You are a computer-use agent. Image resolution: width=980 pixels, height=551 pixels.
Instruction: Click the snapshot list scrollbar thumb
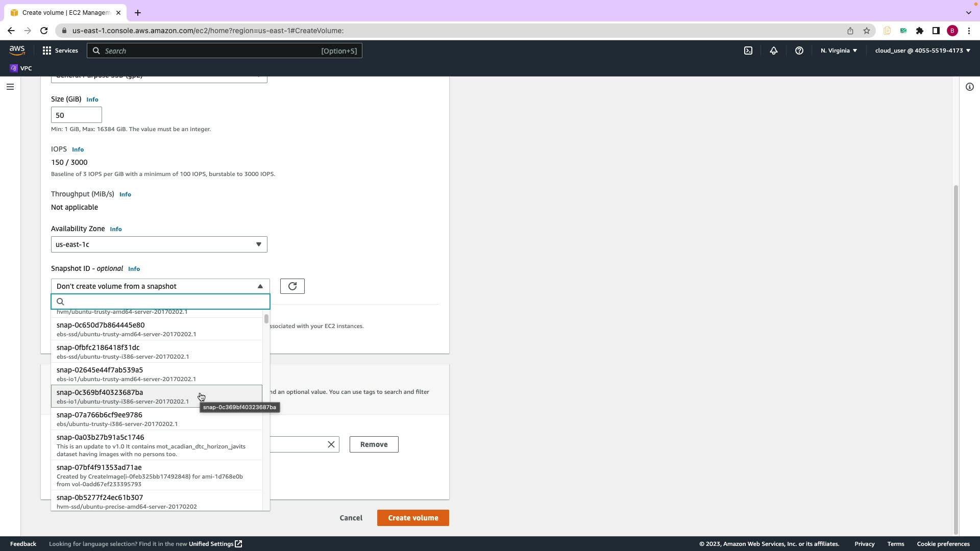coord(266,319)
